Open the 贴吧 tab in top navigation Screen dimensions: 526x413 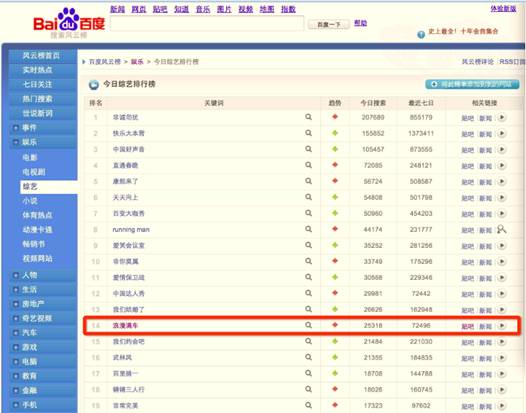(160, 9)
